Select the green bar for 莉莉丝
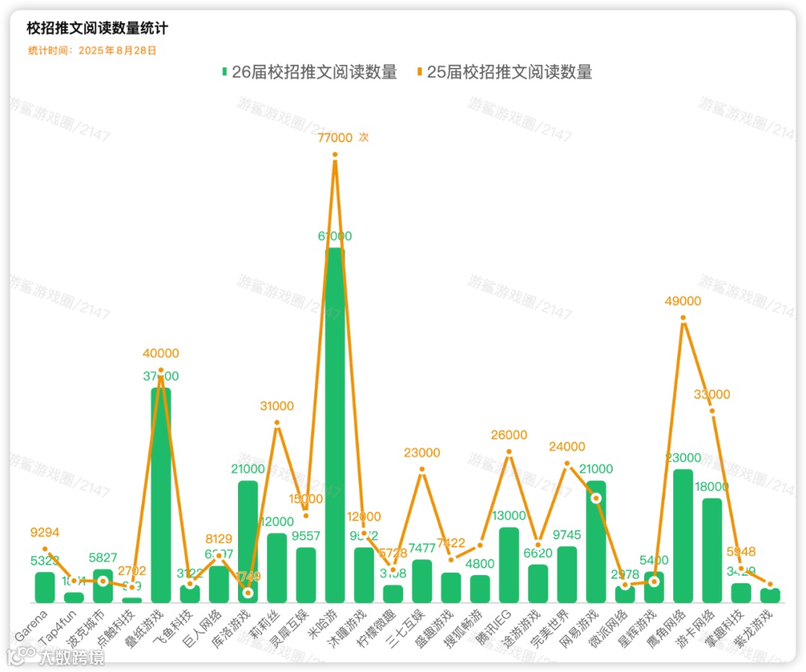Screen dimensions: 806x672 [x=277, y=568]
